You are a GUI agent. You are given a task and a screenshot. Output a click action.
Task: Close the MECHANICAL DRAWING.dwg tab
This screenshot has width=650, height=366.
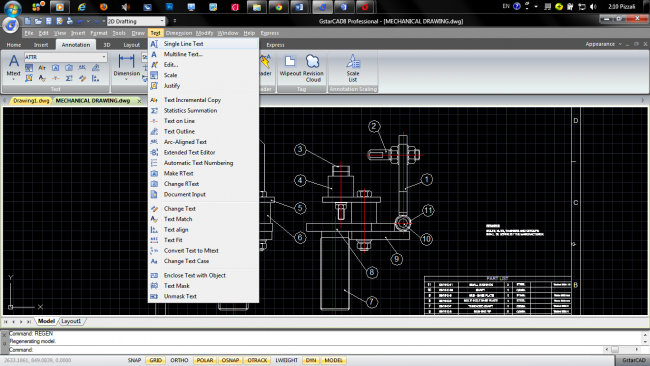pyautogui.click(x=139, y=101)
